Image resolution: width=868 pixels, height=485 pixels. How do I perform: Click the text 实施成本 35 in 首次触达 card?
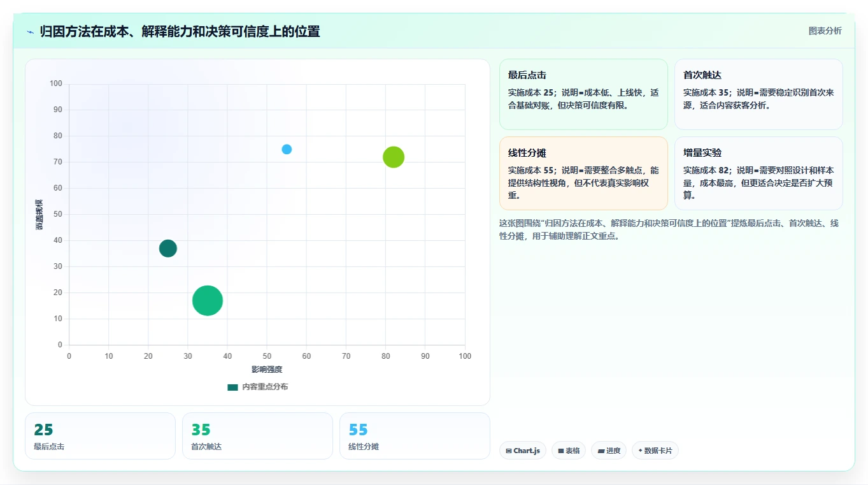[x=706, y=92]
